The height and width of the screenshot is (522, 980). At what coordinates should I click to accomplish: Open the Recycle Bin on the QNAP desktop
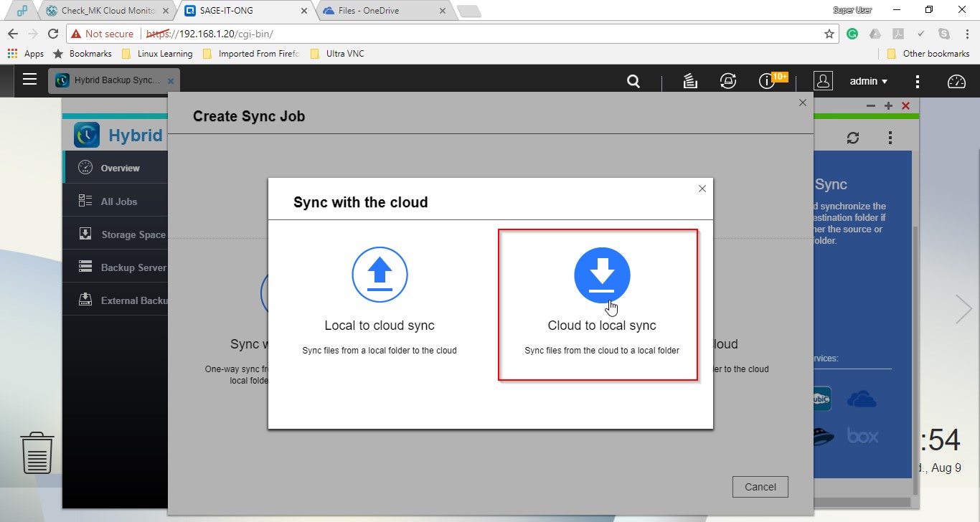37,452
